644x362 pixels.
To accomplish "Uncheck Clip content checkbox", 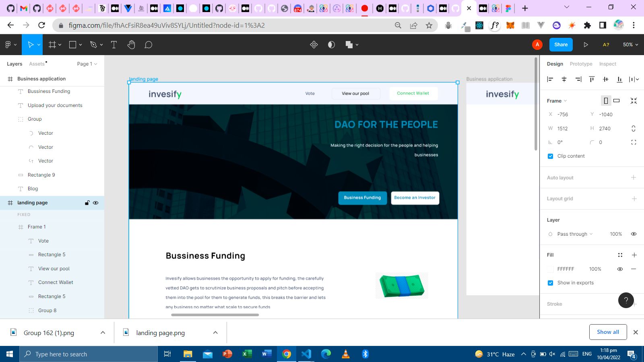I will point(550,156).
